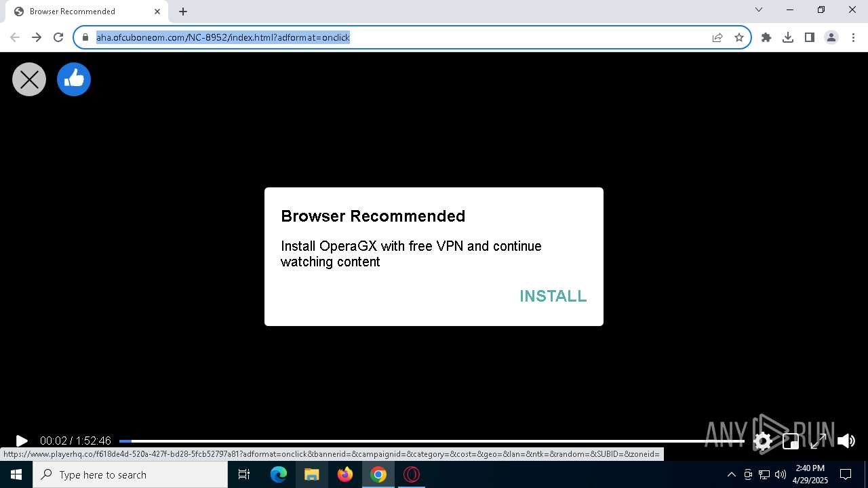Screen dimensions: 868x488
Task: Close the Browser Recommended tab
Action: click(x=157, y=12)
